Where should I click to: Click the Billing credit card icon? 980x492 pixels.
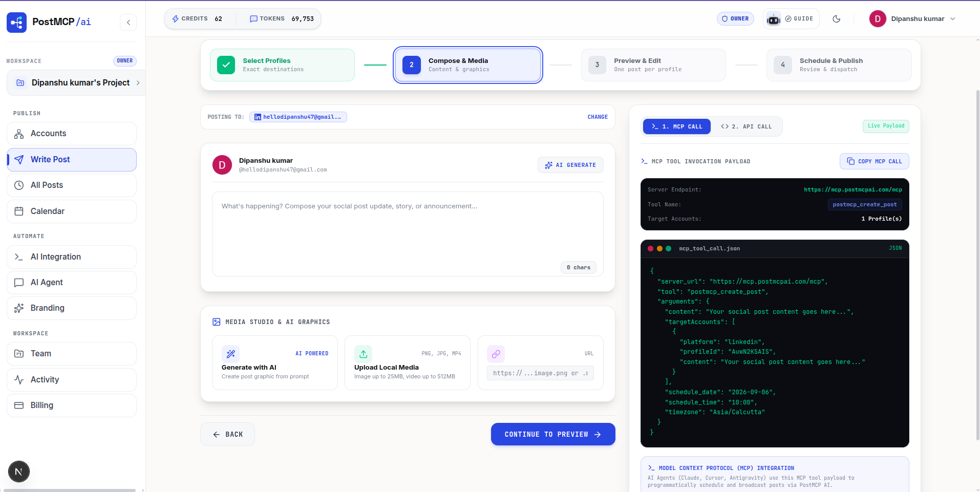tap(19, 405)
